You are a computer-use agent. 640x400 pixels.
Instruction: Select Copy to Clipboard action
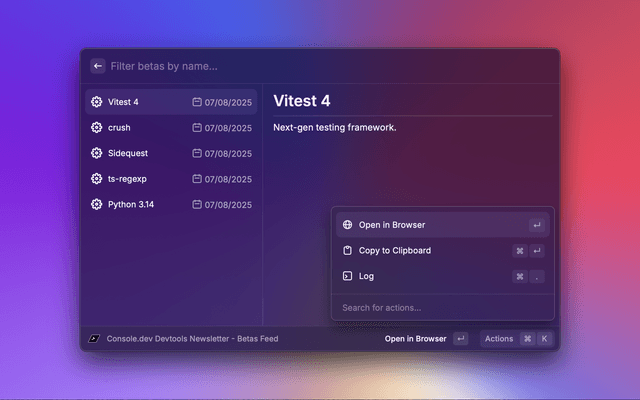point(395,250)
